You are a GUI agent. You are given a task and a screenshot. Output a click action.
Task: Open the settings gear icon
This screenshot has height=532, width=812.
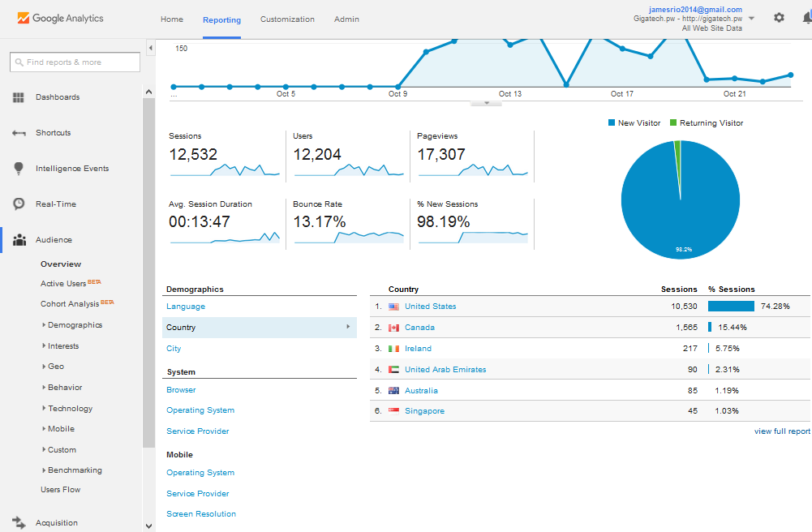(x=779, y=18)
